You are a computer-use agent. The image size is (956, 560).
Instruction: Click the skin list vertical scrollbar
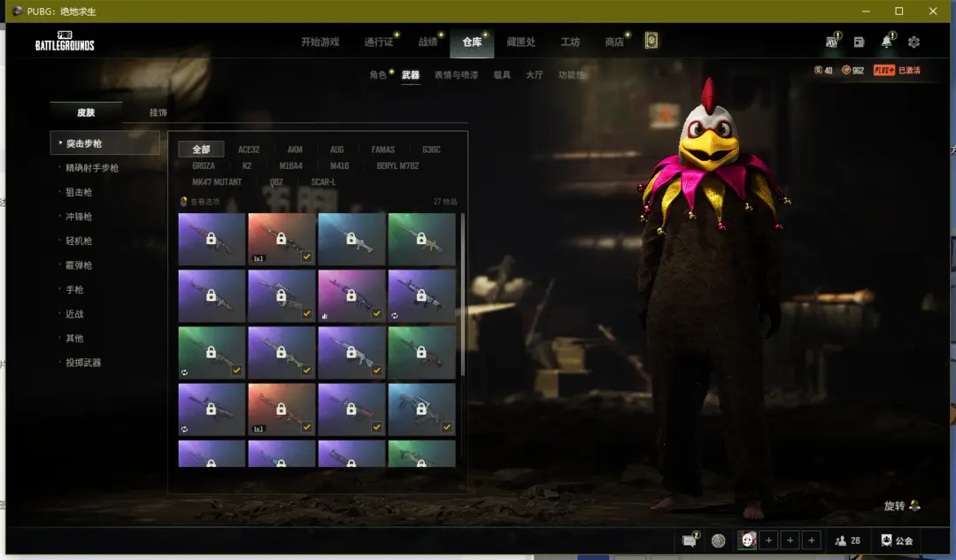coord(463,295)
